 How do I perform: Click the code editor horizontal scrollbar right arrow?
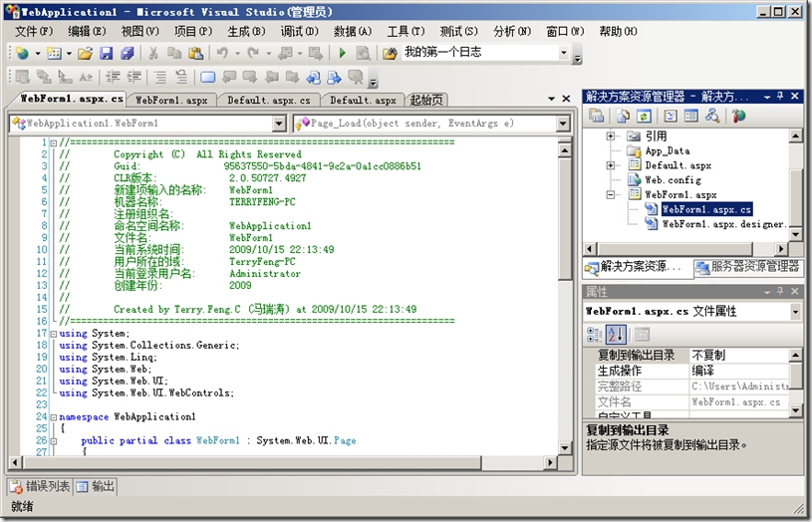coord(551,462)
